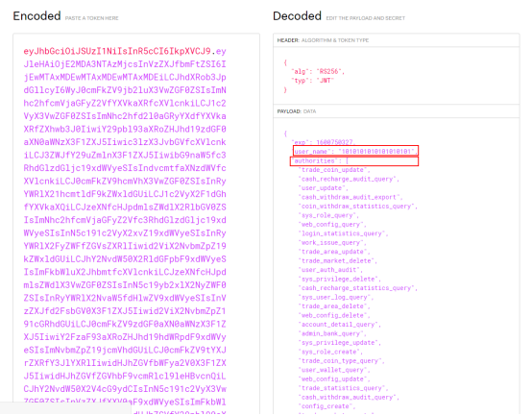Click inside the Encoded token text box
Screen dimensions: 532x415
coord(136,224)
